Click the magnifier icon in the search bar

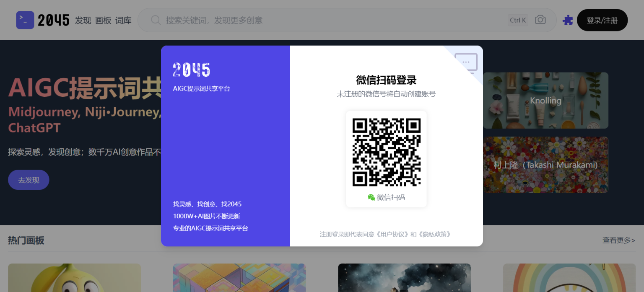click(x=155, y=20)
